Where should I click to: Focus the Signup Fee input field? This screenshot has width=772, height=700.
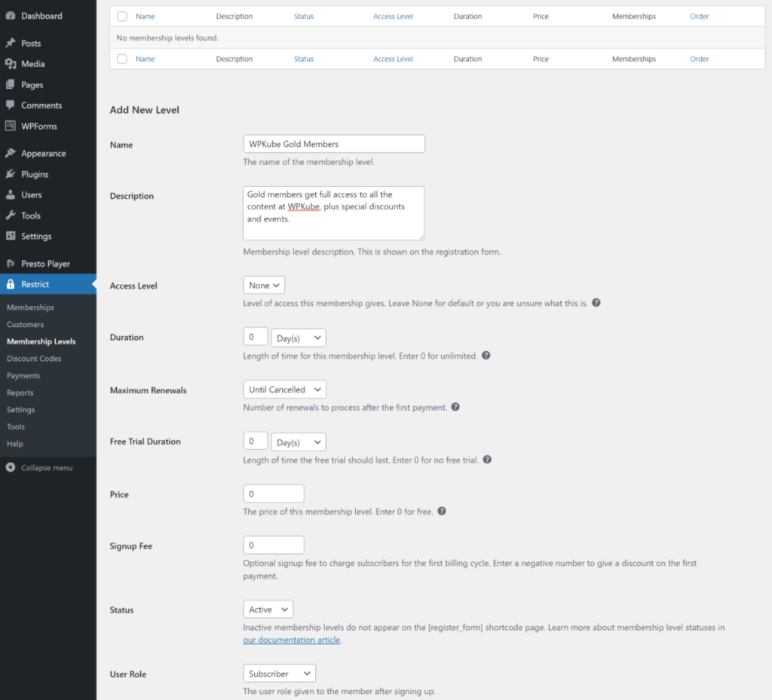tap(274, 545)
